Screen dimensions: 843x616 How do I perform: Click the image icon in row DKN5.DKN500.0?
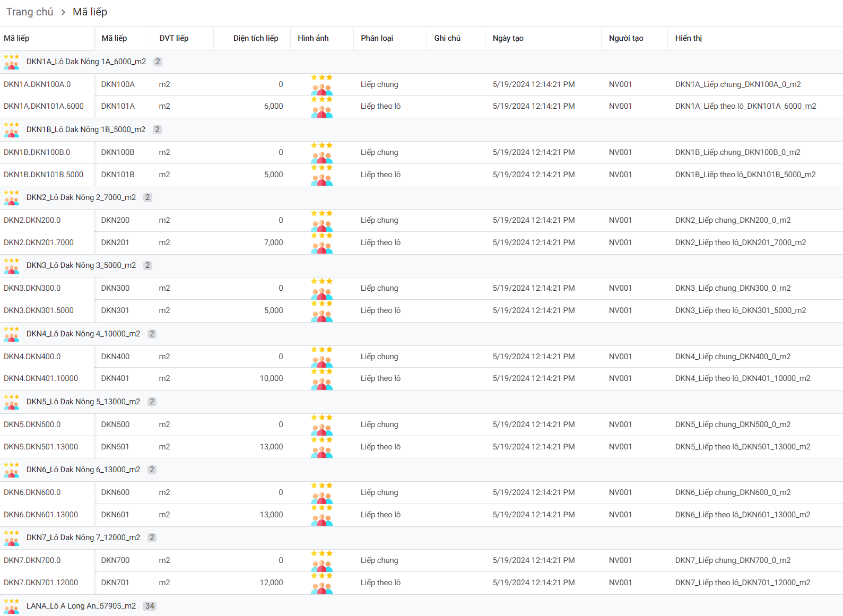click(321, 425)
